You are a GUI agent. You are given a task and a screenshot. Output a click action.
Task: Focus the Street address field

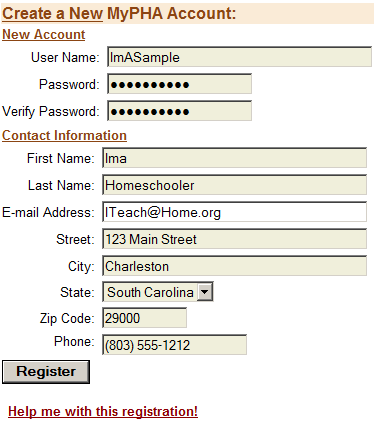point(234,239)
